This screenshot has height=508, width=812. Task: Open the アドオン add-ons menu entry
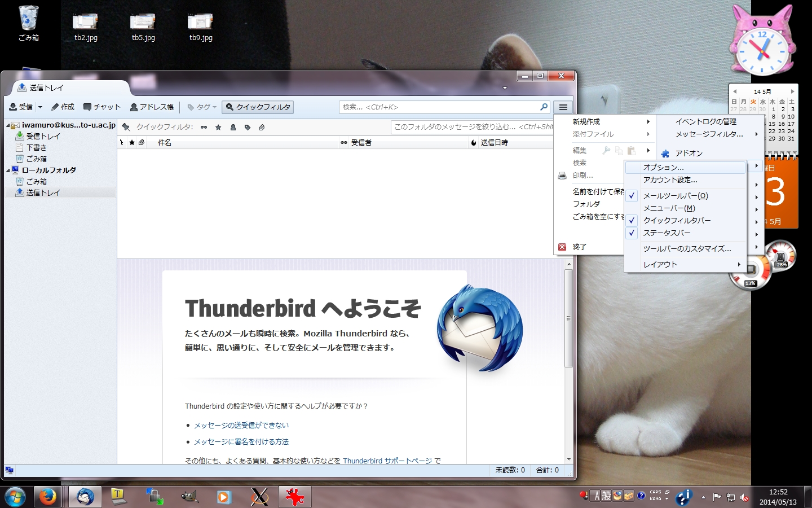[689, 153]
